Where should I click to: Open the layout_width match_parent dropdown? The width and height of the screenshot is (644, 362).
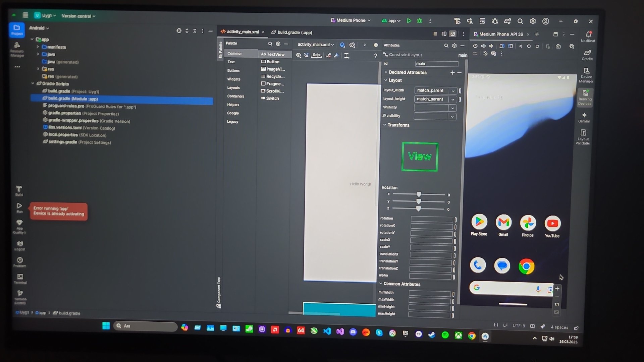pyautogui.click(x=453, y=90)
